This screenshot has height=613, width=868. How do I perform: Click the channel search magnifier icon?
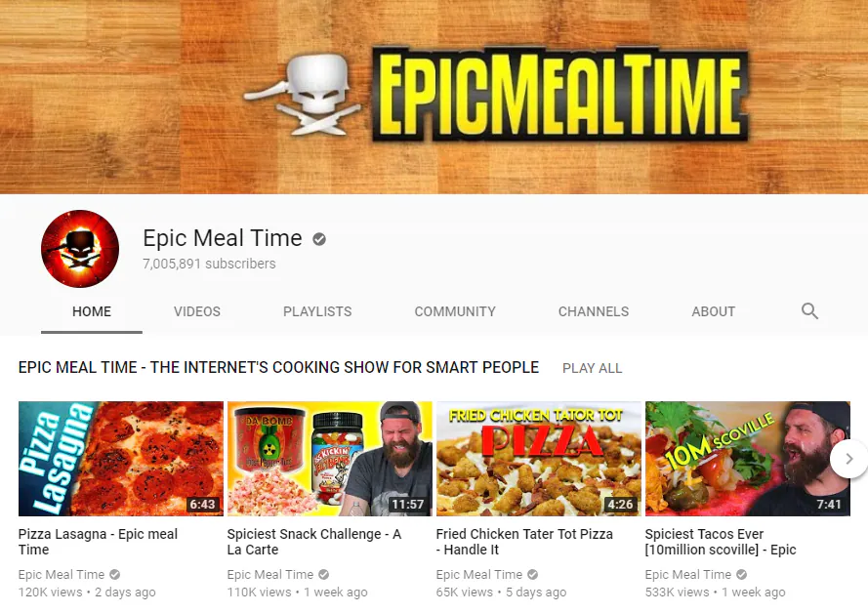coord(809,311)
